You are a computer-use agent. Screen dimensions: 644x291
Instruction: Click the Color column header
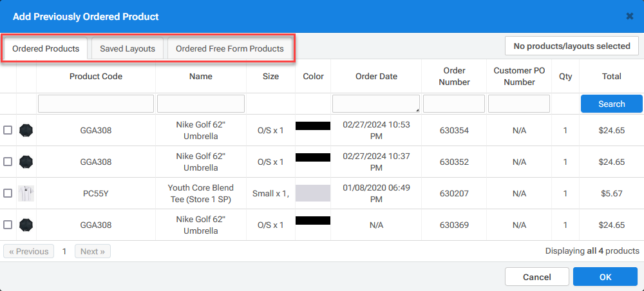(x=313, y=77)
